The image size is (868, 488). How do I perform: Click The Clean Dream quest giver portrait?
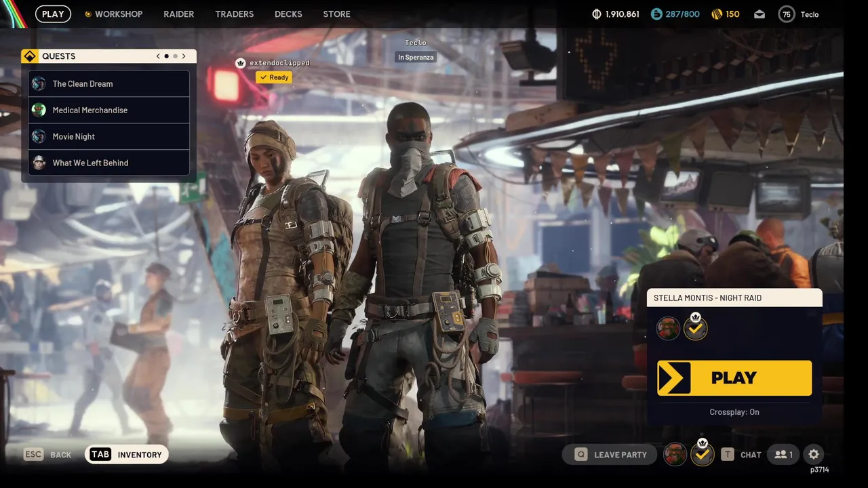(x=39, y=83)
